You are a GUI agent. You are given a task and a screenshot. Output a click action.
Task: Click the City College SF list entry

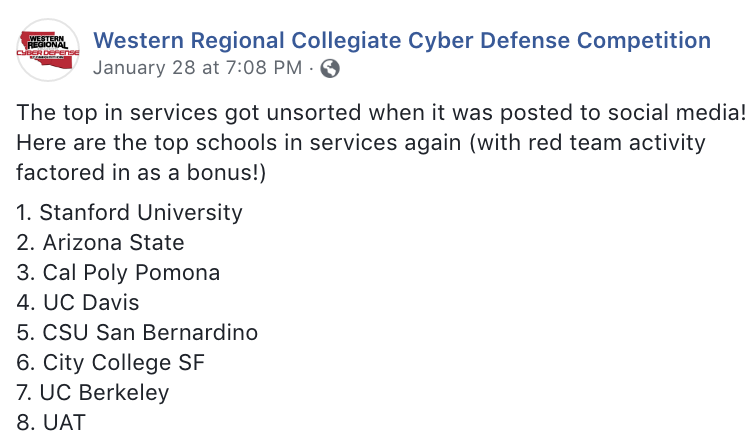[x=111, y=363]
